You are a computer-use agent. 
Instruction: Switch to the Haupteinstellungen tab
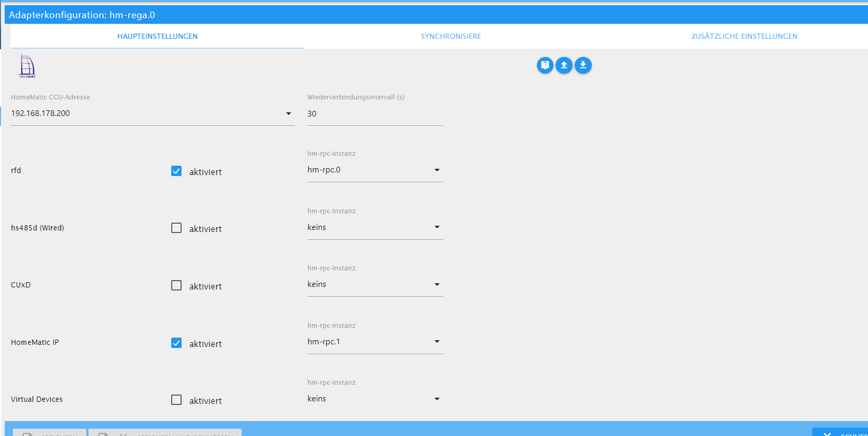coord(157,36)
